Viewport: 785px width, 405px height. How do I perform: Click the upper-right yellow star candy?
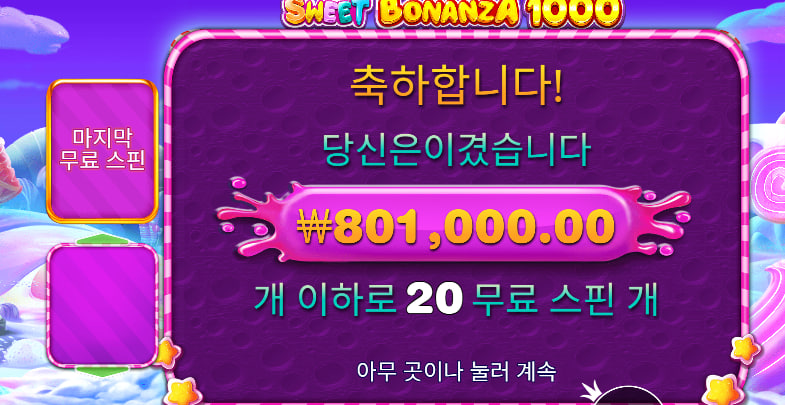[x=745, y=349]
